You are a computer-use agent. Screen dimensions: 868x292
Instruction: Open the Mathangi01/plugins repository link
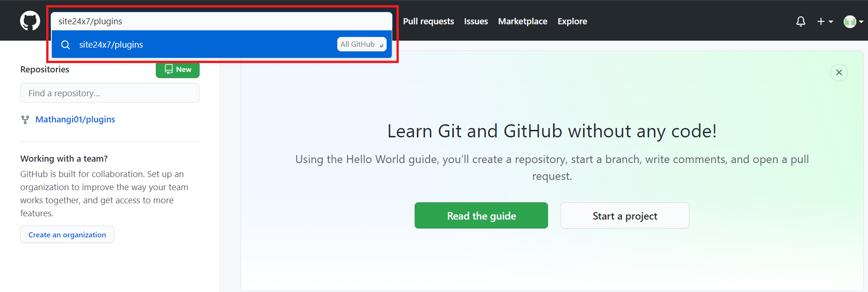[x=75, y=120]
